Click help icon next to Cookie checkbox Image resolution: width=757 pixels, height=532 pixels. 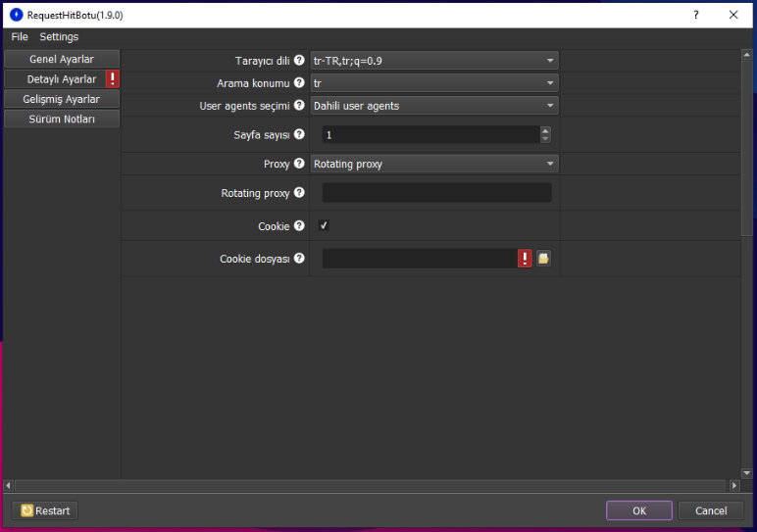click(x=299, y=225)
